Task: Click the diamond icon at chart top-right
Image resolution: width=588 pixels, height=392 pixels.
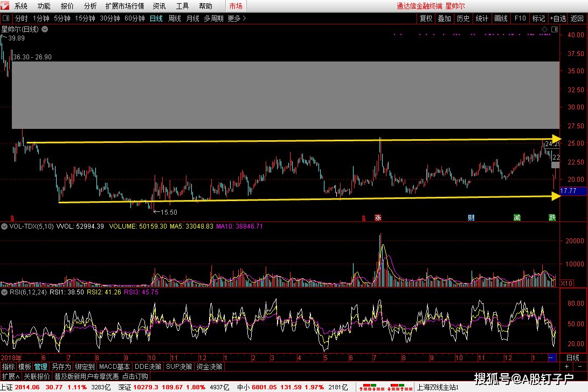Action: click(x=544, y=29)
